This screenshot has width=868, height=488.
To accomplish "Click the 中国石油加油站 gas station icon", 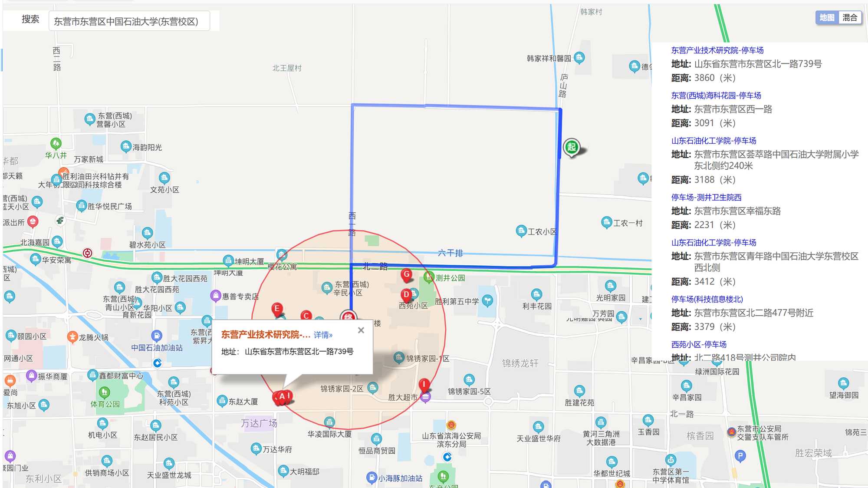I will pos(156,336).
